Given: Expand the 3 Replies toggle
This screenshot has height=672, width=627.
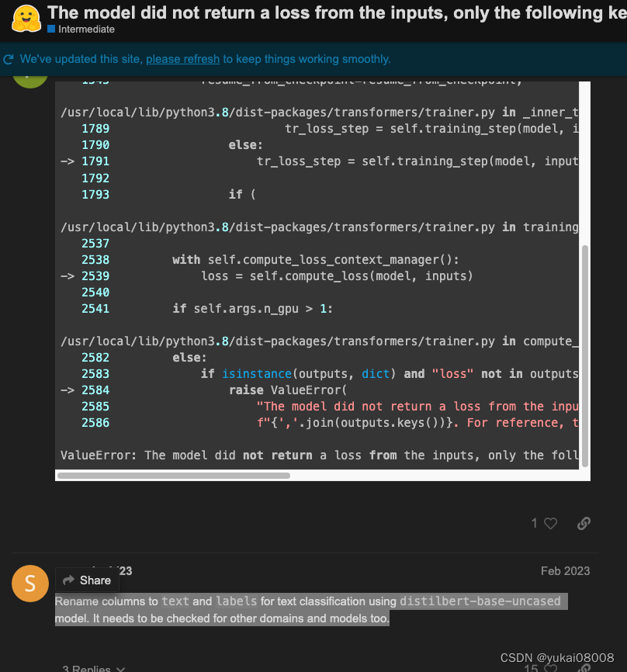Looking at the screenshot, I should 93,667.
